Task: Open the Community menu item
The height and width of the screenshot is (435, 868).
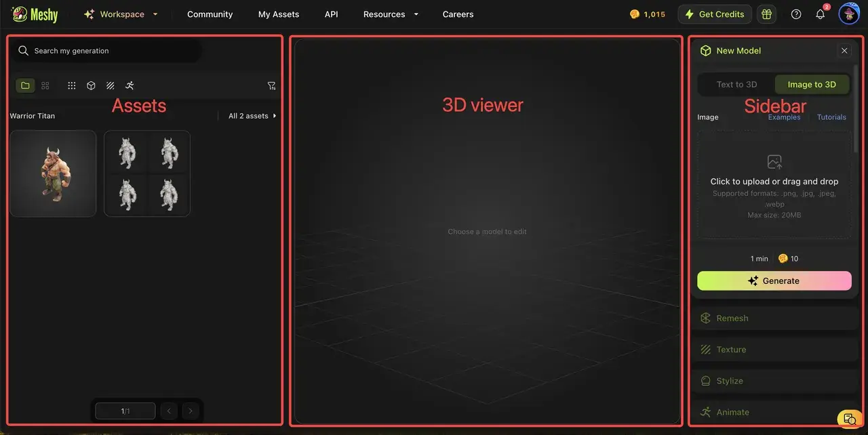Action: pyautogui.click(x=210, y=14)
